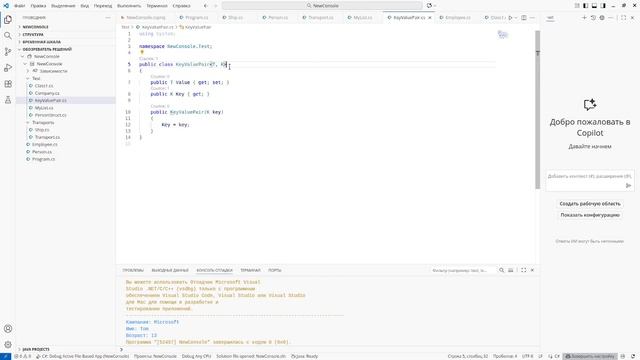
Task: Open the Справка menu
Action: [x=181, y=6]
